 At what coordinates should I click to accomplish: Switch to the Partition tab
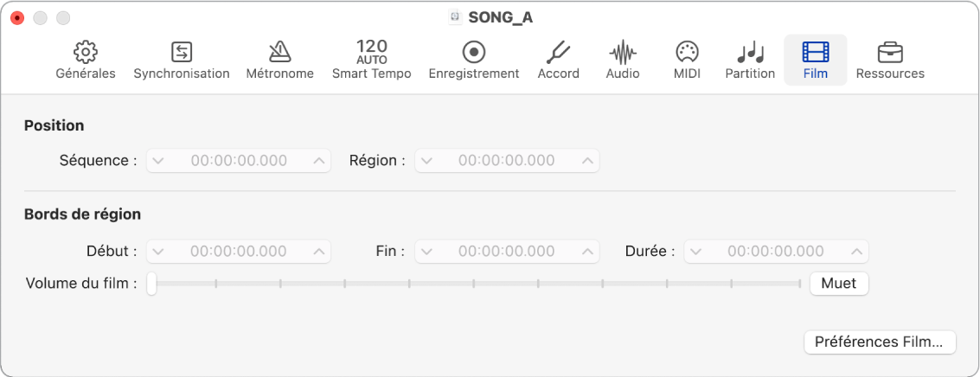(x=750, y=52)
